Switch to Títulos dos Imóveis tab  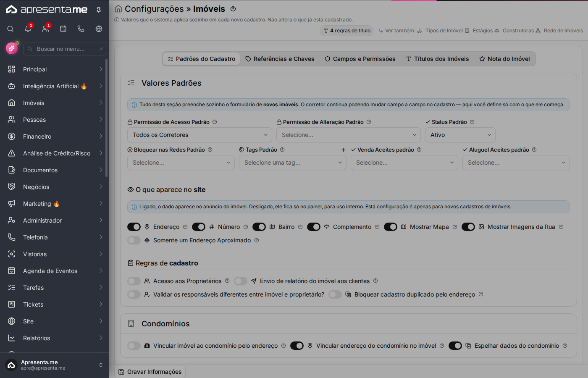point(438,59)
